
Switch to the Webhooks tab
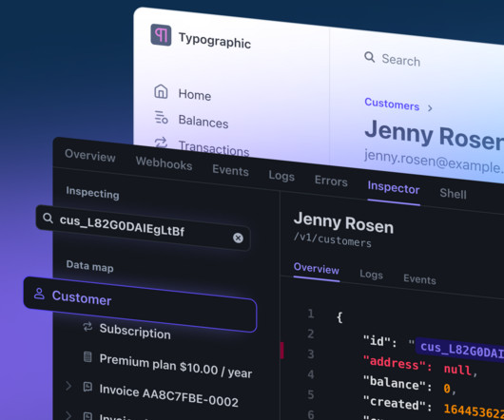point(164,163)
